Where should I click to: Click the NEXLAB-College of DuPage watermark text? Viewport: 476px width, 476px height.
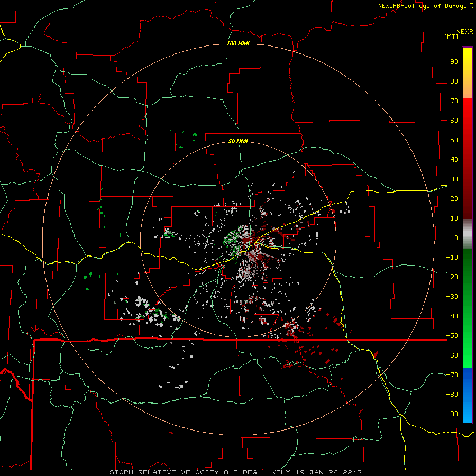coord(425,6)
